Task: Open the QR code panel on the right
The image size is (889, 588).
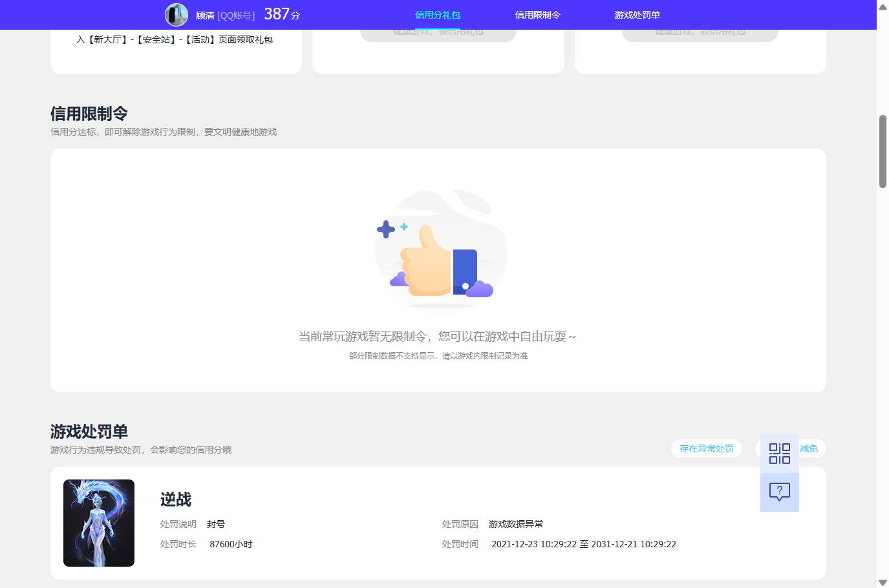Action: click(780, 454)
